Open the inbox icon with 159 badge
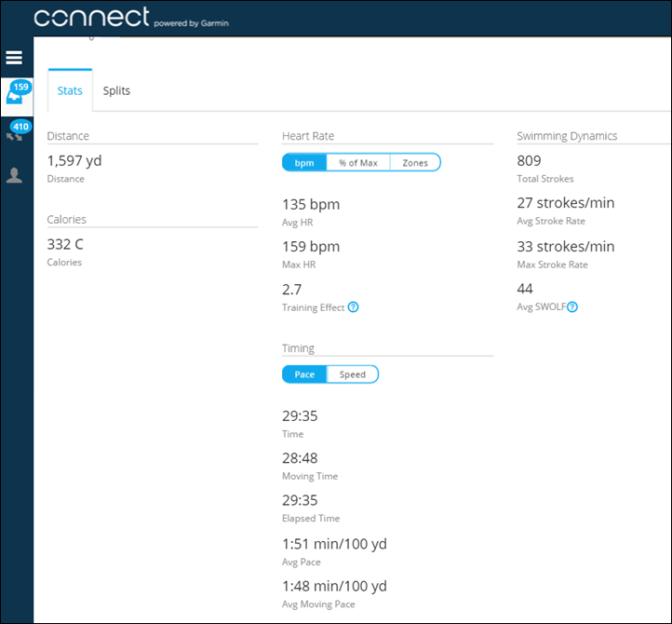The width and height of the screenshot is (672, 624). [x=16, y=96]
